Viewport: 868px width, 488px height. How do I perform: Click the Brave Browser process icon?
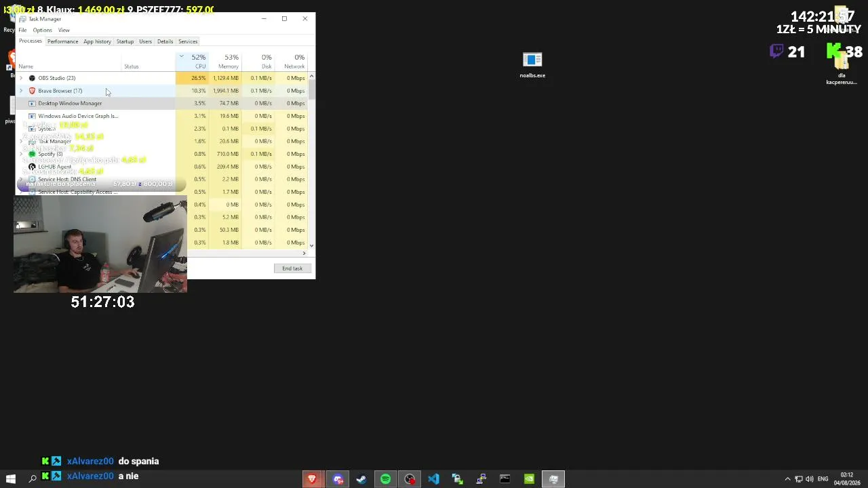tap(32, 91)
